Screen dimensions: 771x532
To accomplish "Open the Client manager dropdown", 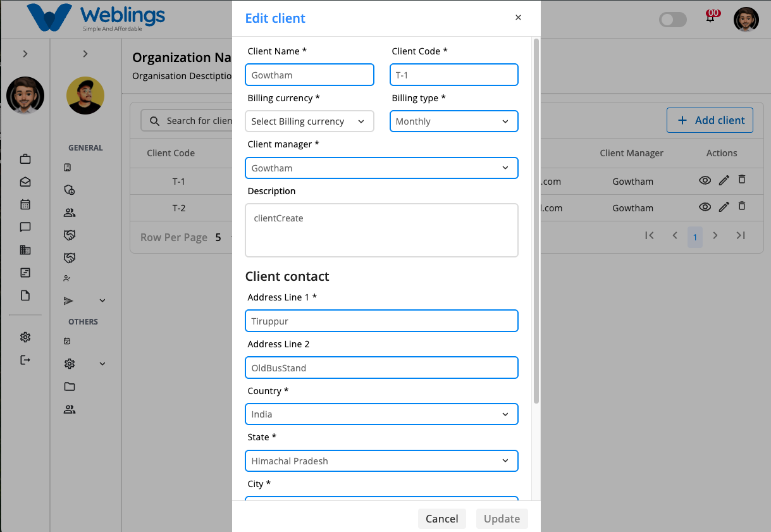I will pyautogui.click(x=382, y=168).
